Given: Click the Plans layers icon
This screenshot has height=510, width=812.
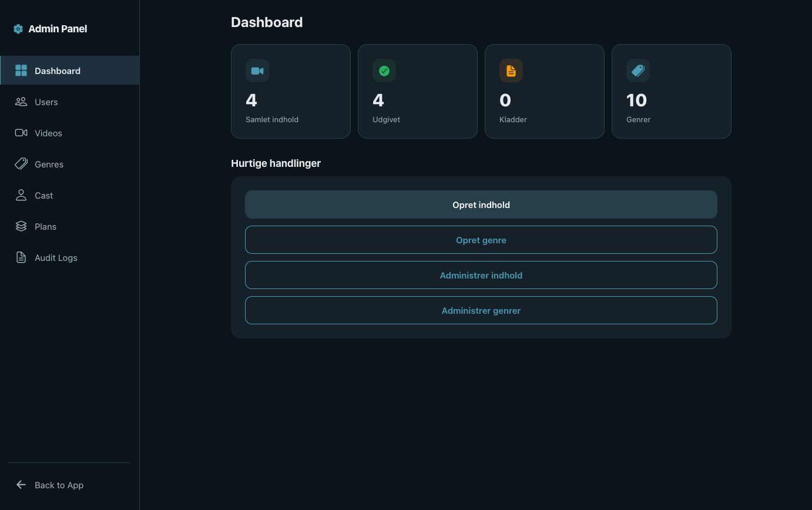Looking at the screenshot, I should tap(21, 226).
